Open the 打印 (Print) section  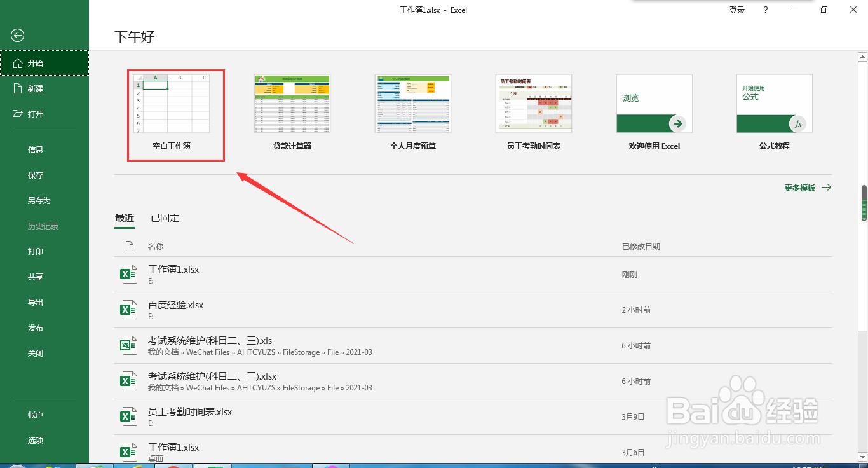coord(36,251)
